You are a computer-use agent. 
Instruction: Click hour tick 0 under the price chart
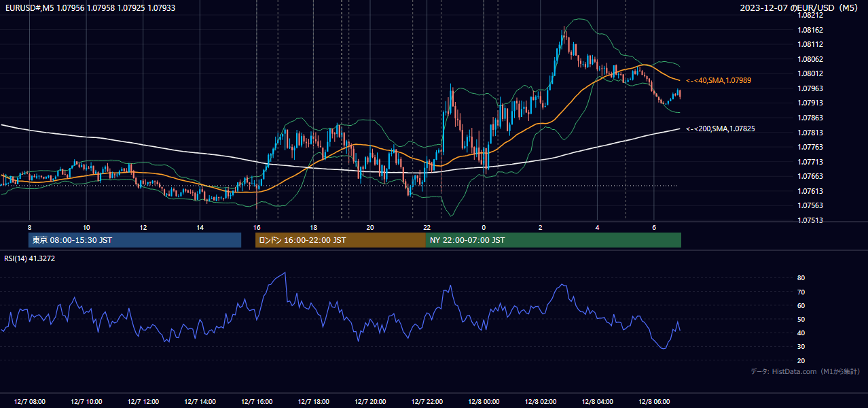tap(484, 227)
